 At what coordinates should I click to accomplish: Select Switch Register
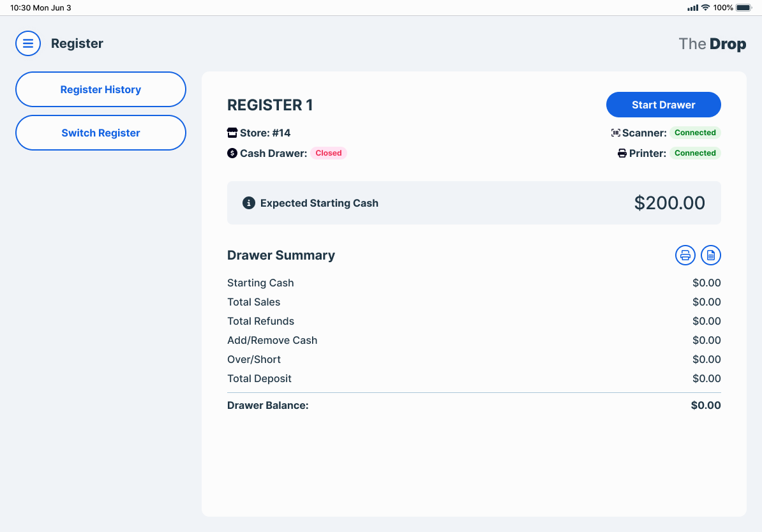coord(101,133)
